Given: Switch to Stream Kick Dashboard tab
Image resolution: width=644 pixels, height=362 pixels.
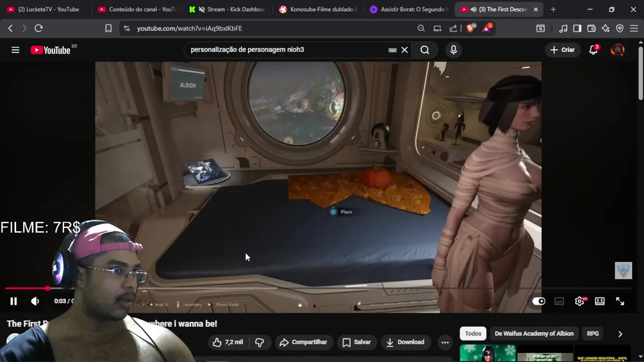Looking at the screenshot, I should click(227, 9).
